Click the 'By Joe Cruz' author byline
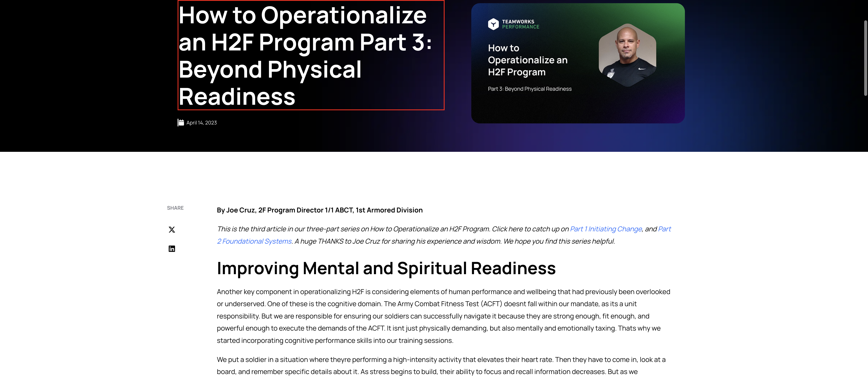This screenshot has width=868, height=377. tap(319, 210)
